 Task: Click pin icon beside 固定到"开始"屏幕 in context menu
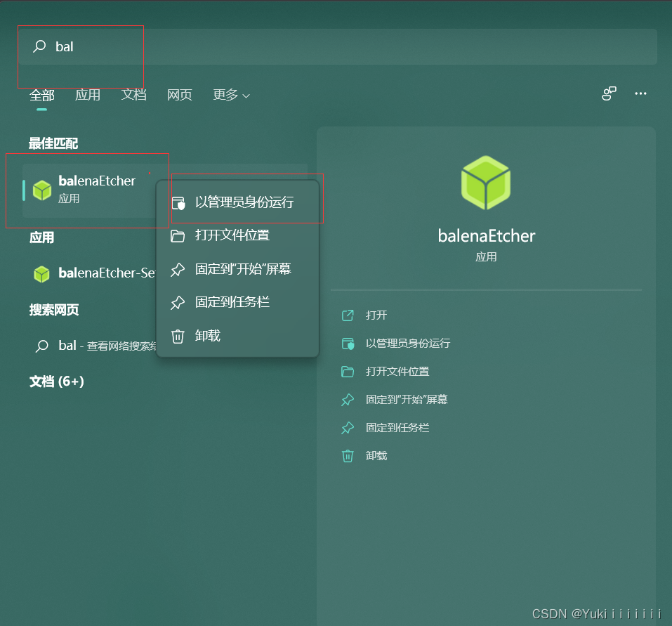point(178,269)
